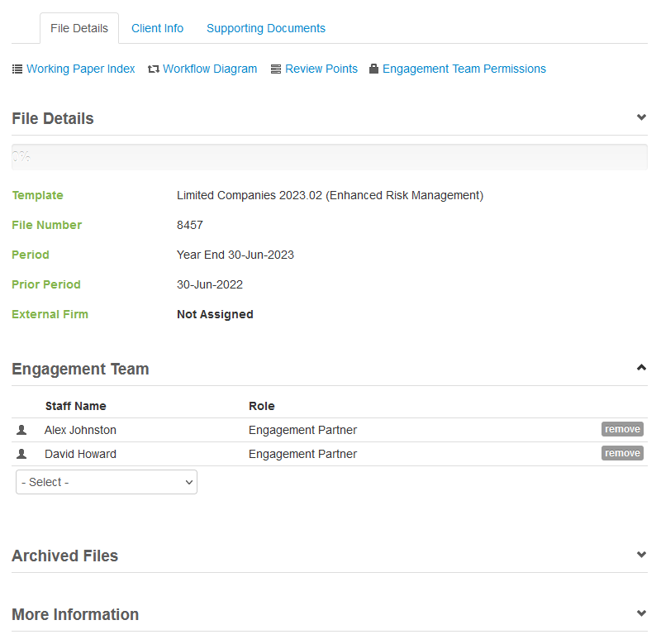Click the Working Paper Index list icon
This screenshot has width=661, height=644.
pos(17,69)
